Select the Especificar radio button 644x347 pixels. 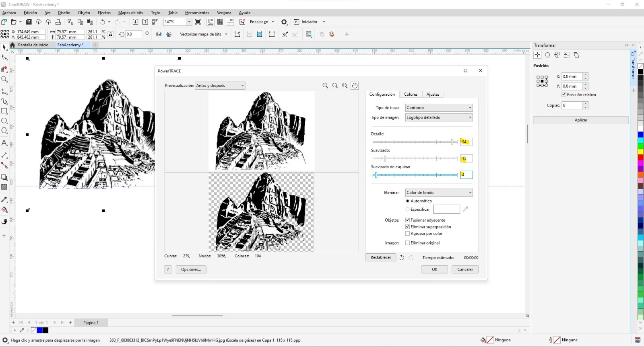(x=408, y=209)
